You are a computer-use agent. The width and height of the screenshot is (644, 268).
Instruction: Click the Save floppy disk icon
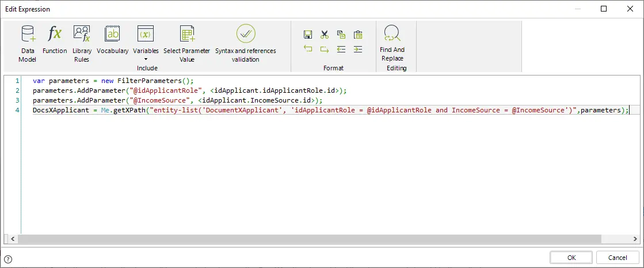pos(308,35)
